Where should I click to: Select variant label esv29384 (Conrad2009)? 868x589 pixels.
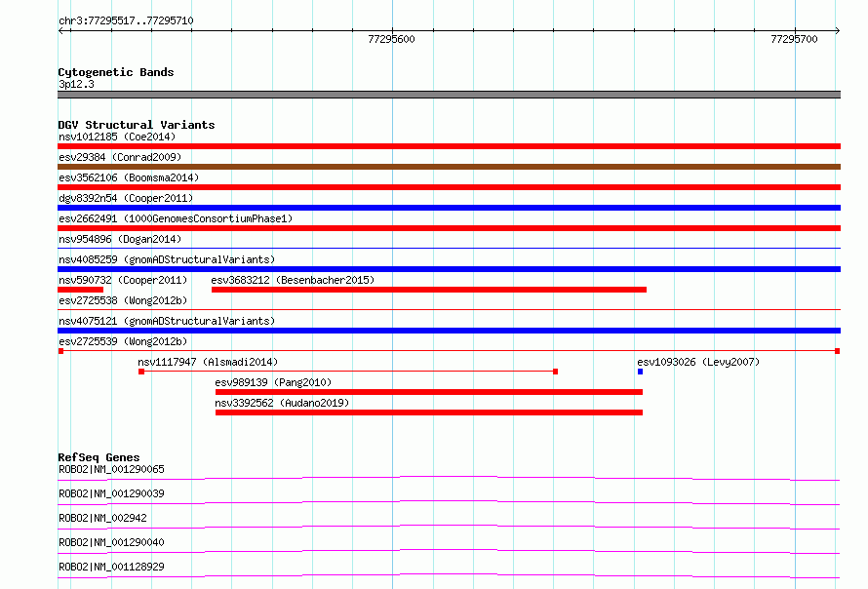point(120,157)
